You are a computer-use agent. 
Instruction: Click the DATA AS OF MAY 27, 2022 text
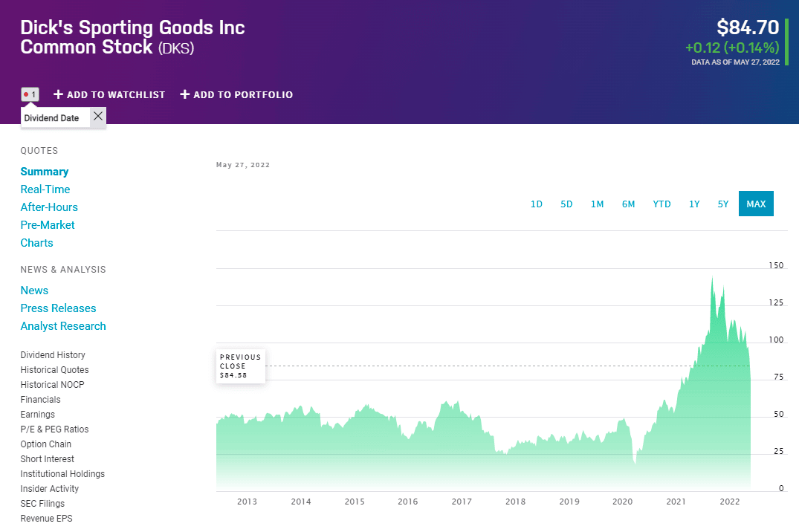(x=735, y=62)
